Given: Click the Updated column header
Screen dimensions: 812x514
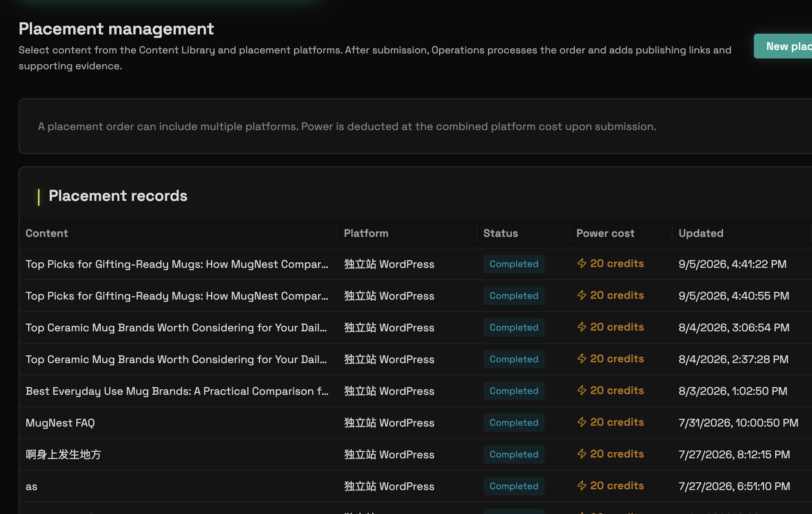Looking at the screenshot, I should [x=701, y=233].
